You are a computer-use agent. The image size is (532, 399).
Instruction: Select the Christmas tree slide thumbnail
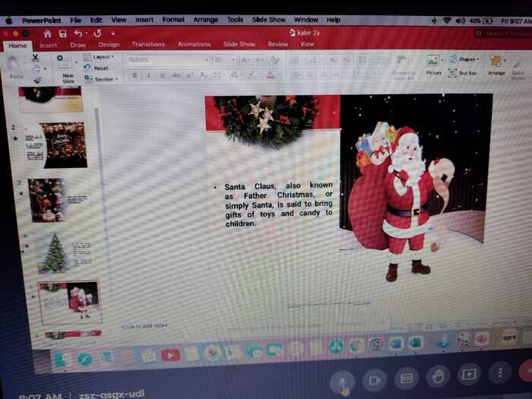point(65,253)
